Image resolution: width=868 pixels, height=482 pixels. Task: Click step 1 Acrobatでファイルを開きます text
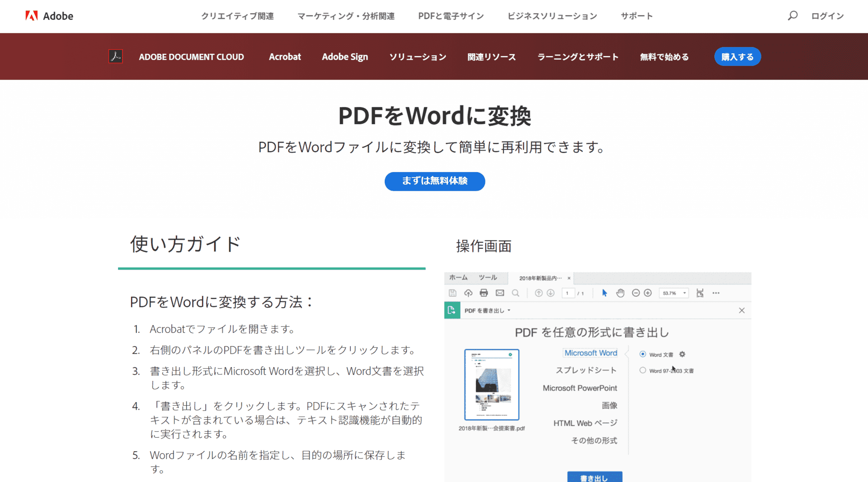(x=222, y=329)
